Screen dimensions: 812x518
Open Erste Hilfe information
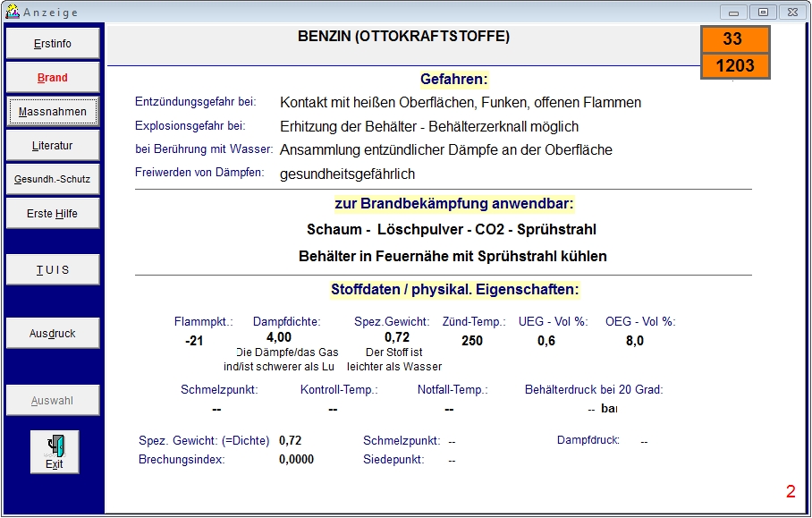(x=52, y=214)
